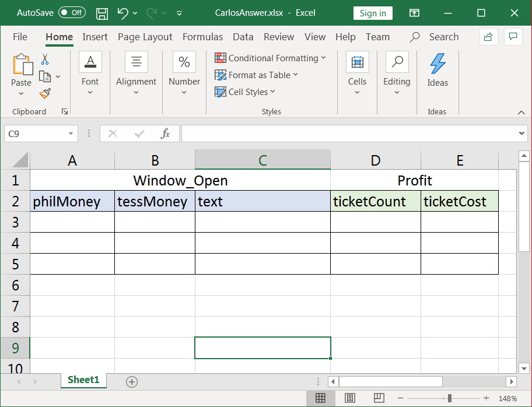Open the Name Box dropdown arrow
This screenshot has height=407, width=532.
tap(71, 134)
